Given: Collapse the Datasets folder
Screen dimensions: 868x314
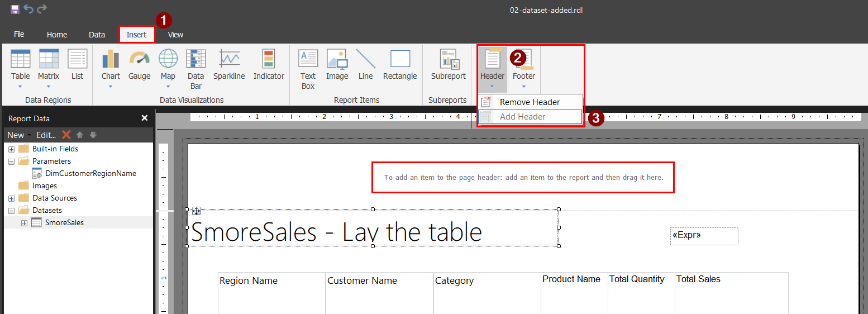Looking at the screenshot, I should click(11, 211).
